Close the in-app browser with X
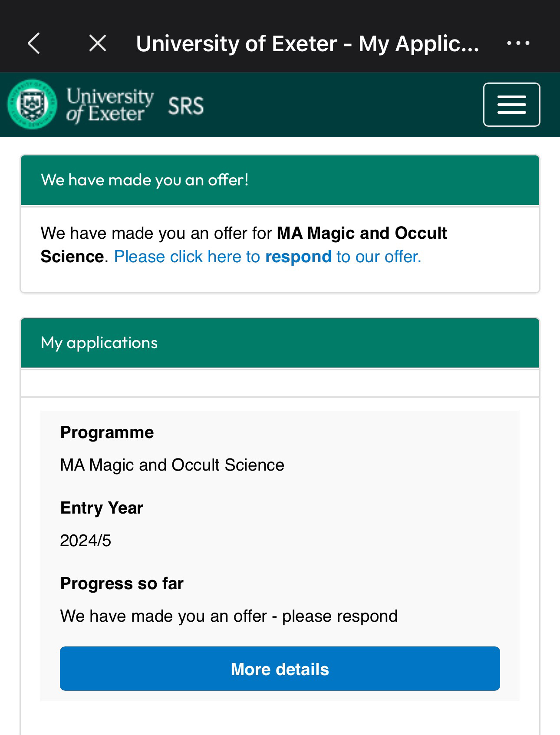 [98, 43]
